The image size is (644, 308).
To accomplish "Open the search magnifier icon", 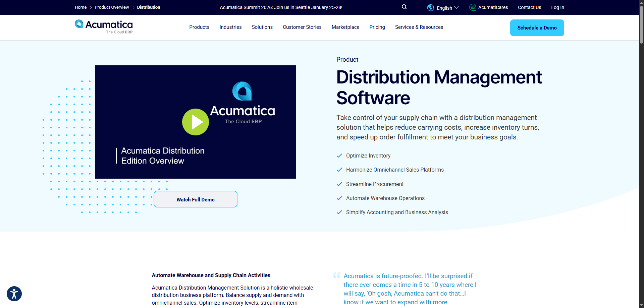I will [404, 7].
